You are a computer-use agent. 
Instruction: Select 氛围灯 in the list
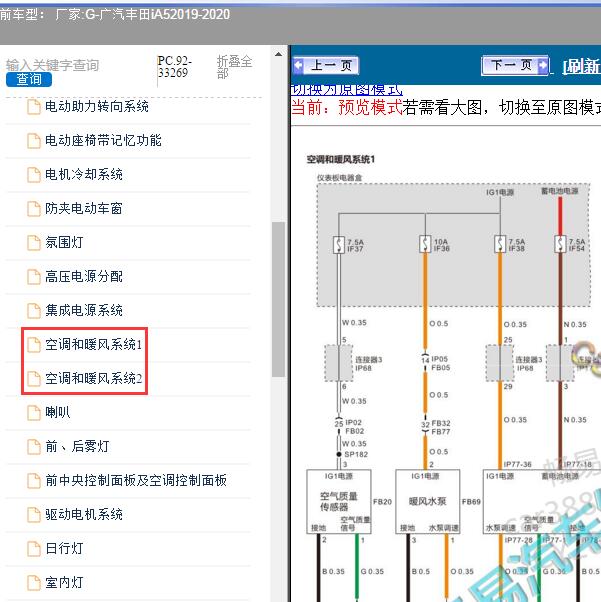[x=64, y=242]
